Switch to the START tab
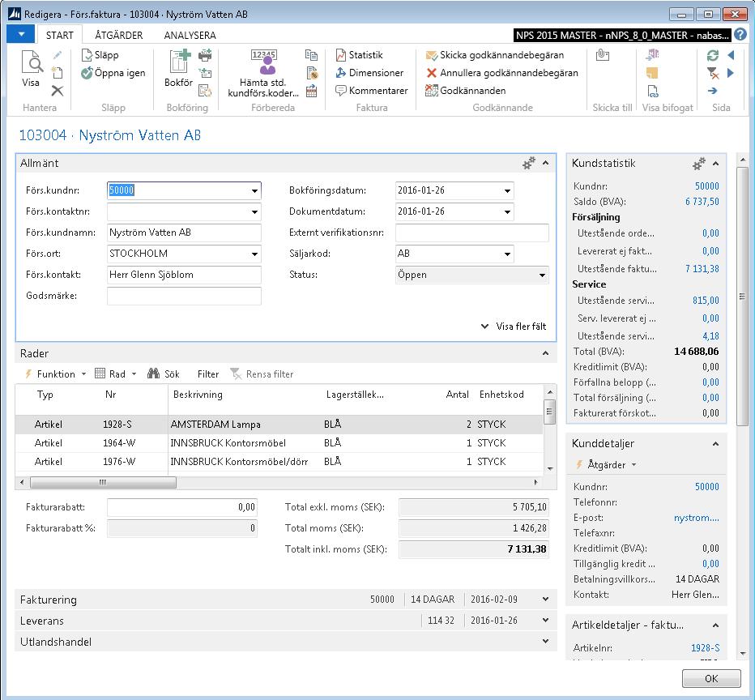Image resolution: width=755 pixels, height=700 pixels. click(60, 35)
